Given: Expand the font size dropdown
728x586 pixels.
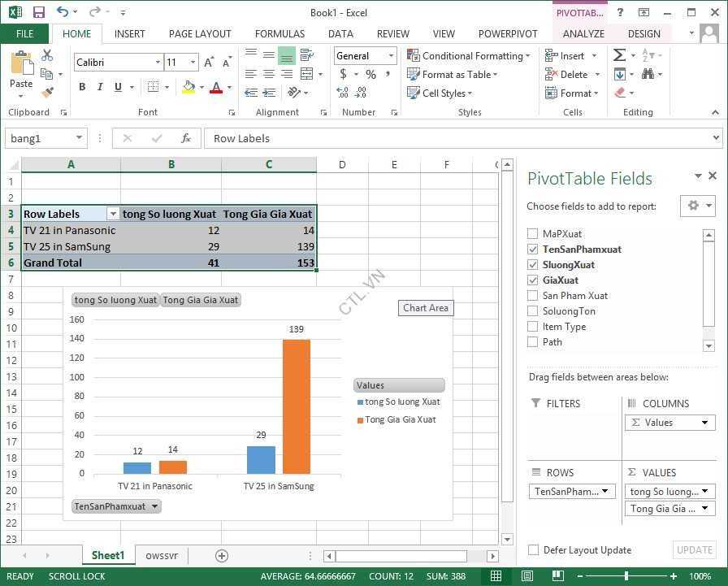Looking at the screenshot, I should [193, 63].
